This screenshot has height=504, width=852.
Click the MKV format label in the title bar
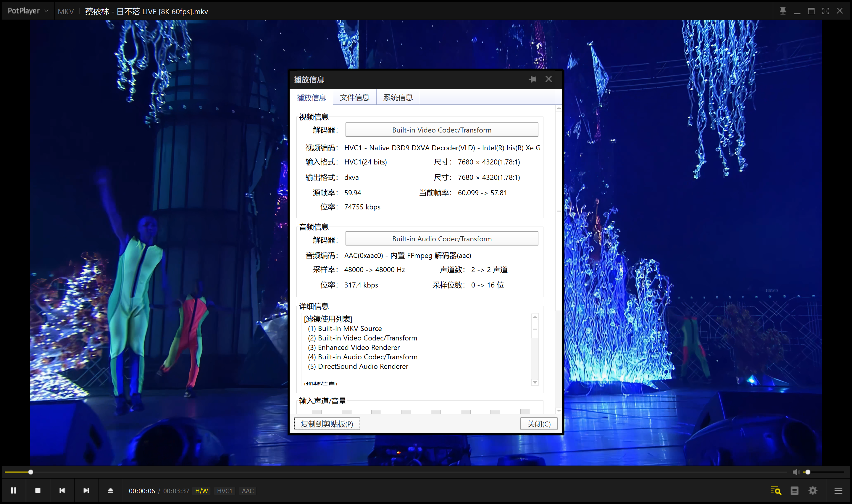click(66, 12)
